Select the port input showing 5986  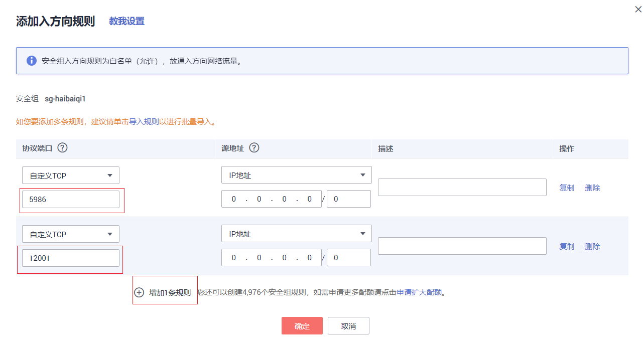pos(70,199)
